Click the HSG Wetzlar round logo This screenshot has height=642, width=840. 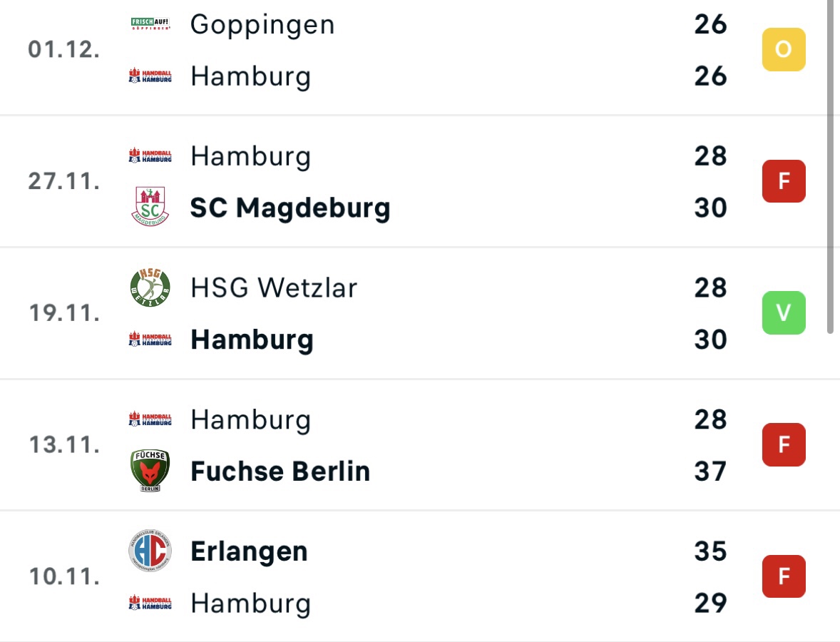tap(150, 287)
